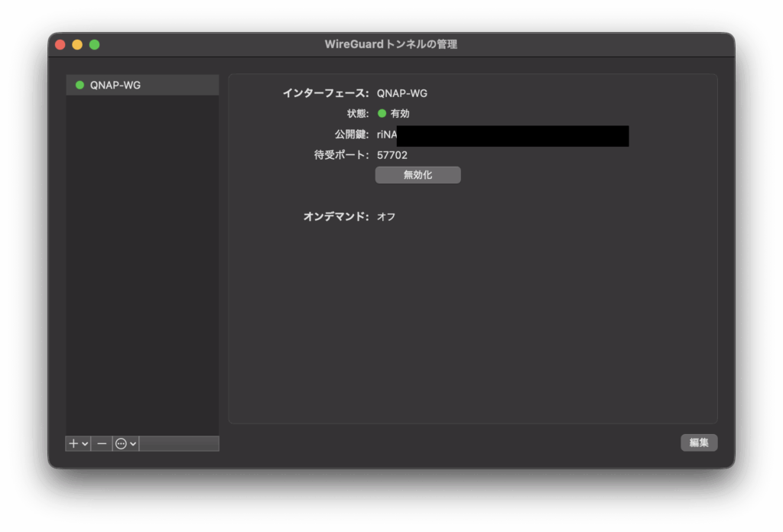
Task: Close the WireGuard window with red button
Action: [60, 44]
